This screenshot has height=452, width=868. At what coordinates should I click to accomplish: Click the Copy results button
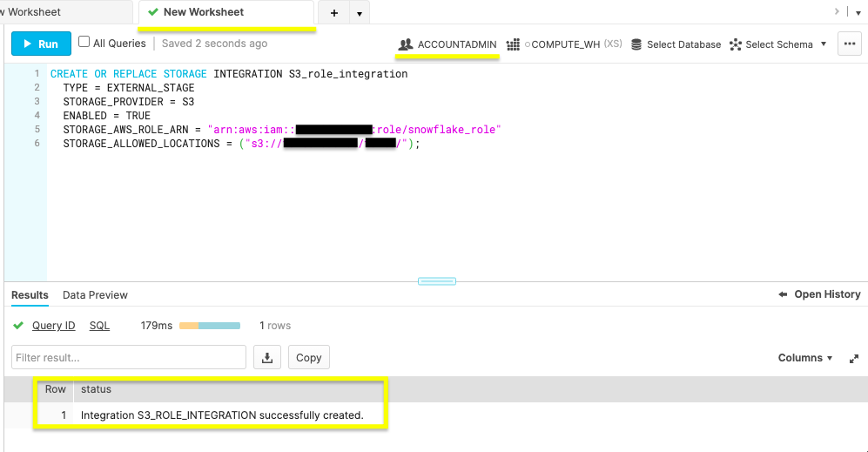308,357
